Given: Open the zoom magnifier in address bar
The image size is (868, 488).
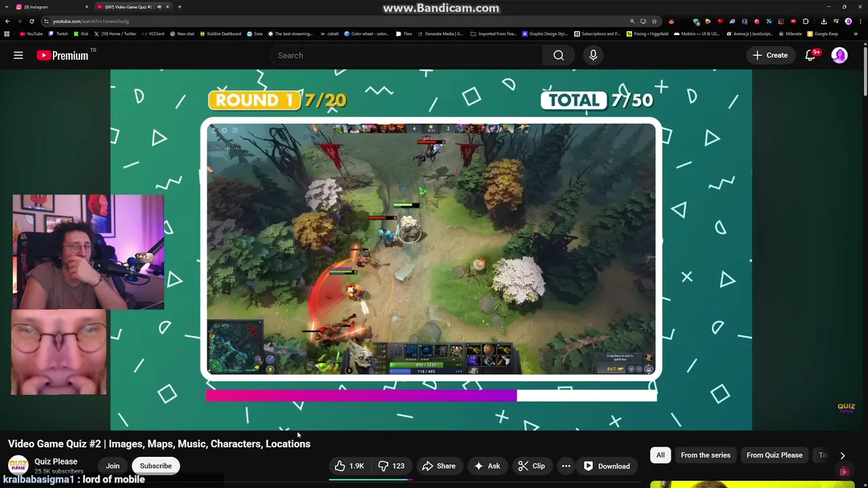Looking at the screenshot, I should tap(632, 21).
